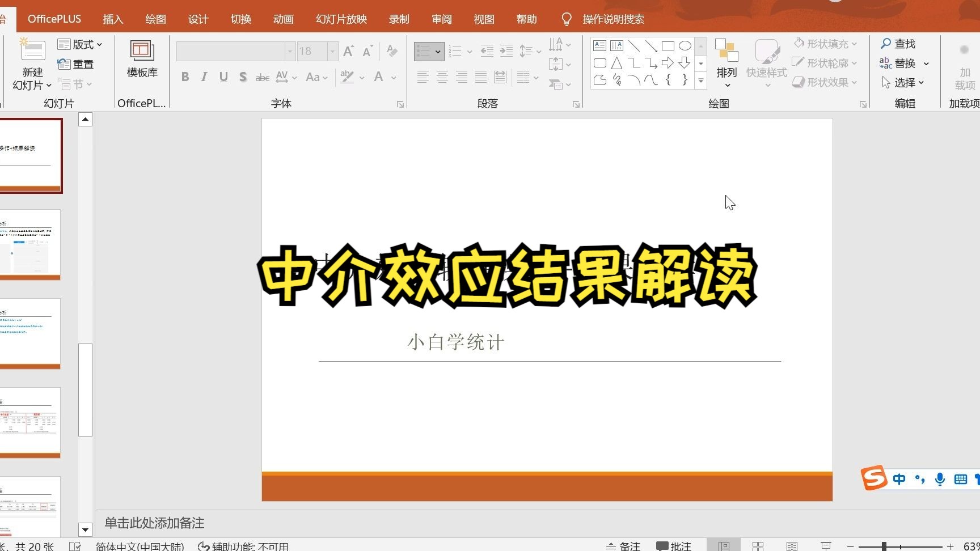
Task: Click notes area 单击此处添加备注
Action: [x=154, y=523]
